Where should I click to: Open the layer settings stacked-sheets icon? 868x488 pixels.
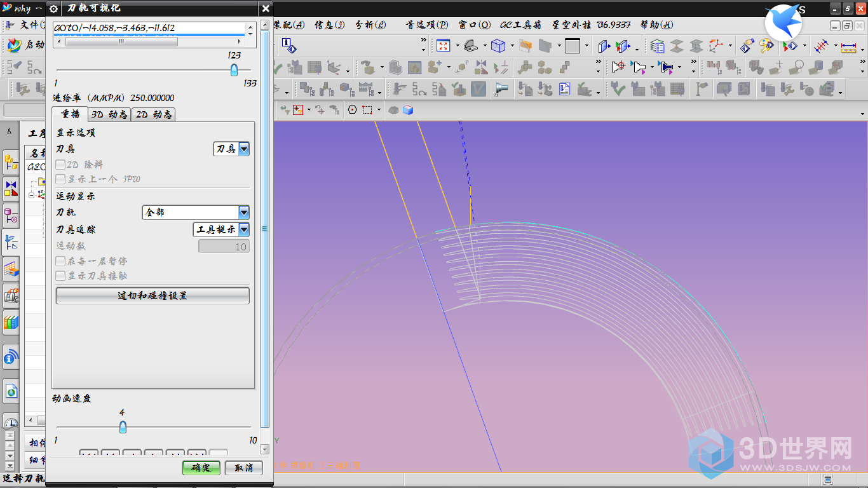pyautogui.click(x=658, y=46)
